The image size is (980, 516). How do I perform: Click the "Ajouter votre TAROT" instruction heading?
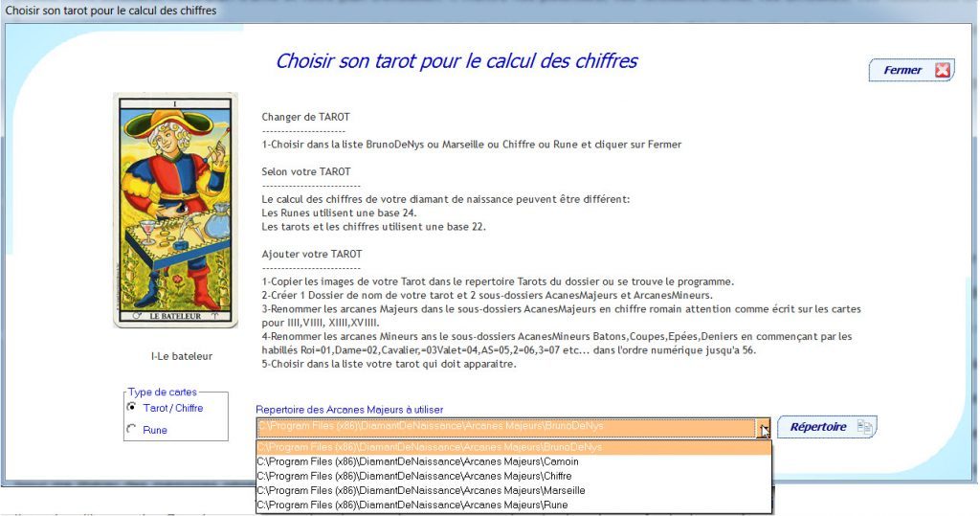pyautogui.click(x=312, y=254)
